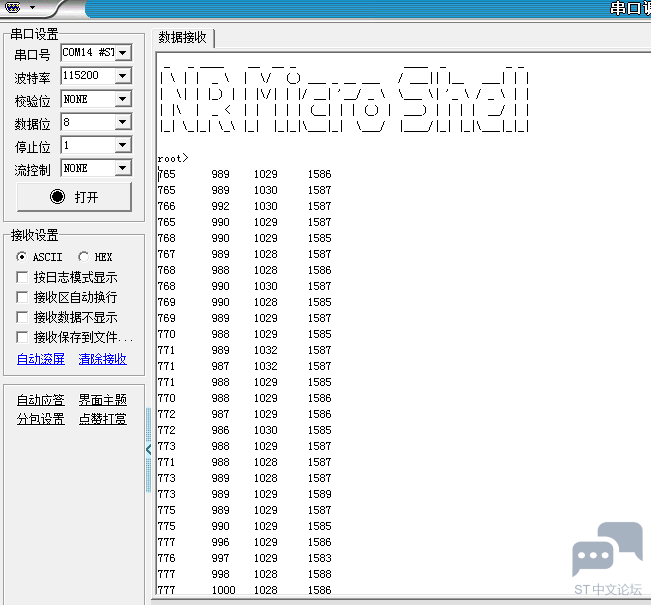This screenshot has height=605, width=651.
Task: Click value 1589 in the receive area
Action: coord(320,494)
